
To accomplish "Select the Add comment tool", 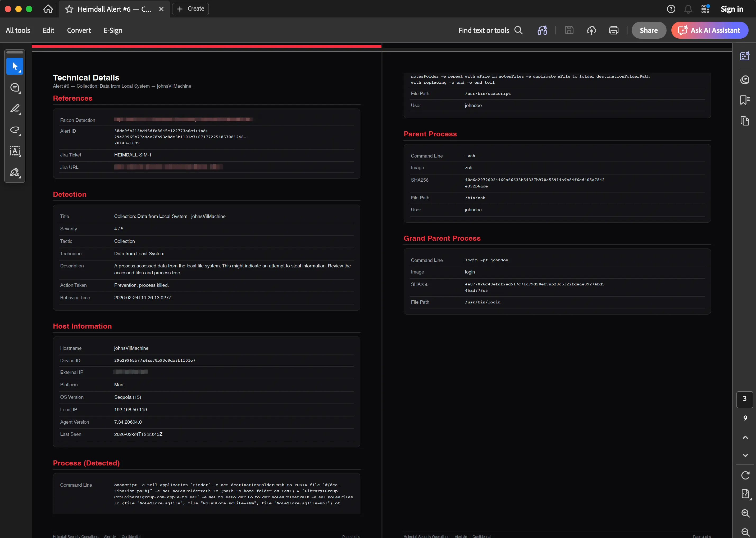I will [x=15, y=88].
